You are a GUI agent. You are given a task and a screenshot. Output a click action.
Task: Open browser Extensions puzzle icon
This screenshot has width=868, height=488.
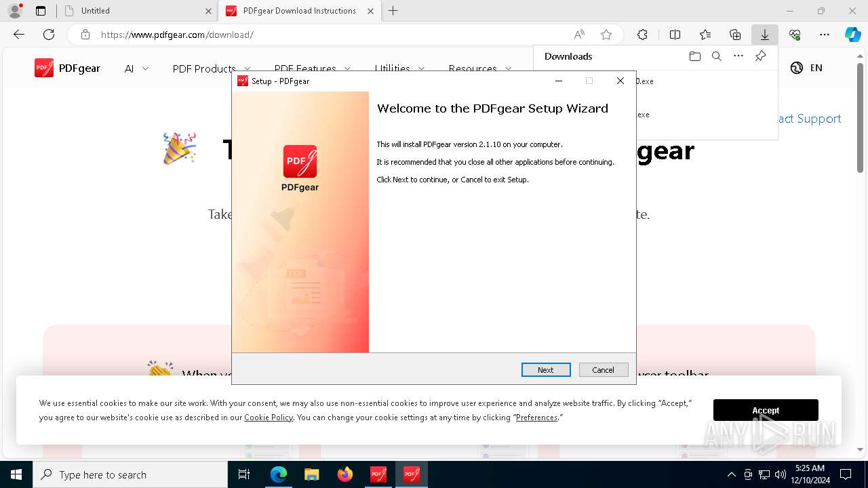tap(642, 35)
